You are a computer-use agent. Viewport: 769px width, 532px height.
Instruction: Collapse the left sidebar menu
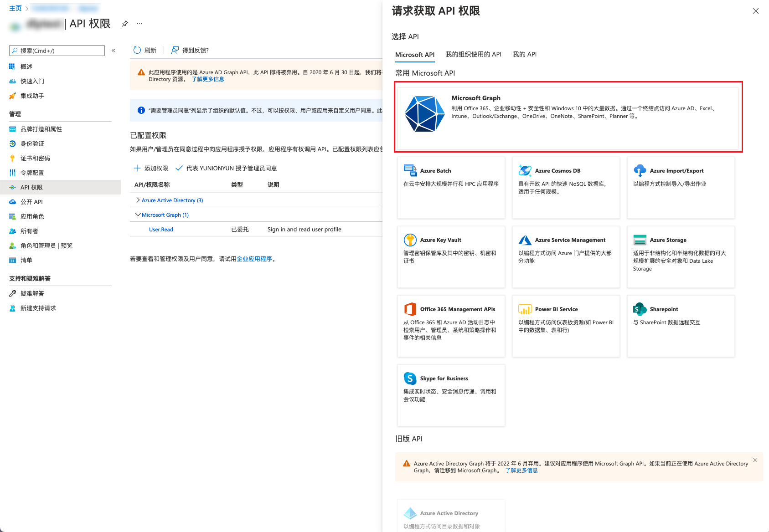click(114, 51)
